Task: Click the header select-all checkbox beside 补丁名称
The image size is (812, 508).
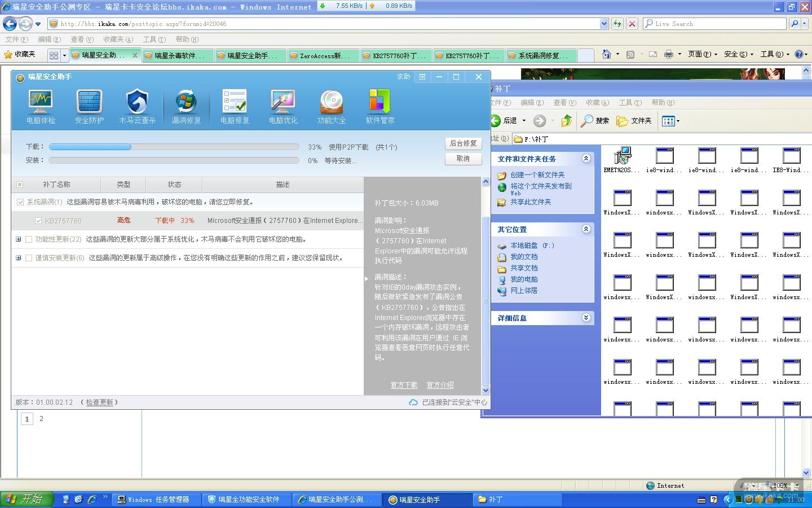Action: tap(20, 185)
